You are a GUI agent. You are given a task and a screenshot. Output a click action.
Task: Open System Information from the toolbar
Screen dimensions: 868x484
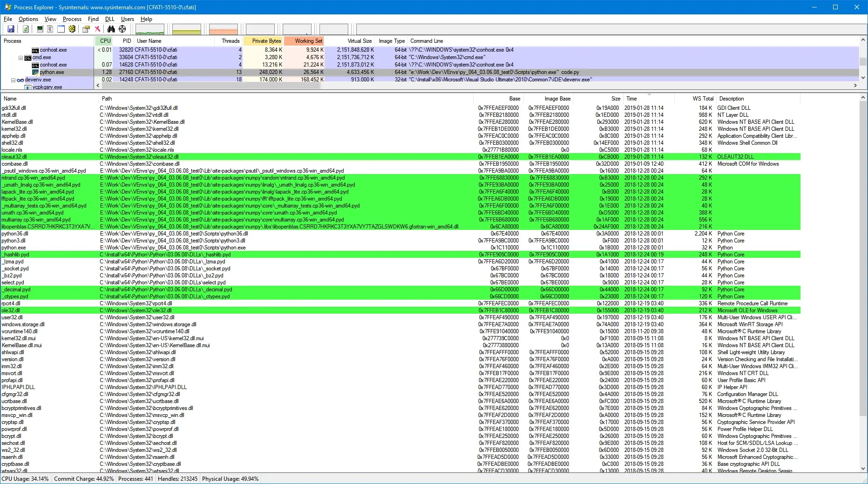[x=40, y=29]
